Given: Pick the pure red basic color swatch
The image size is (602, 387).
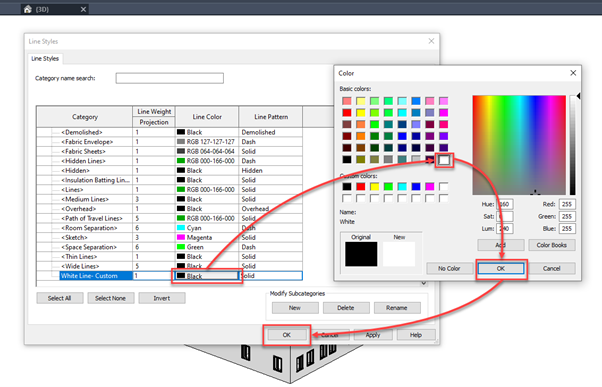Looking at the screenshot, I should click(347, 113).
